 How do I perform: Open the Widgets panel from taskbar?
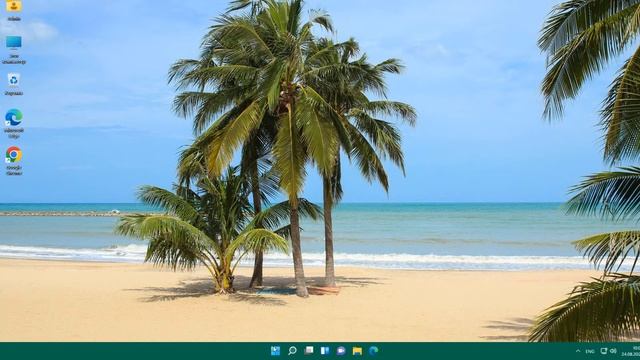coord(325,351)
